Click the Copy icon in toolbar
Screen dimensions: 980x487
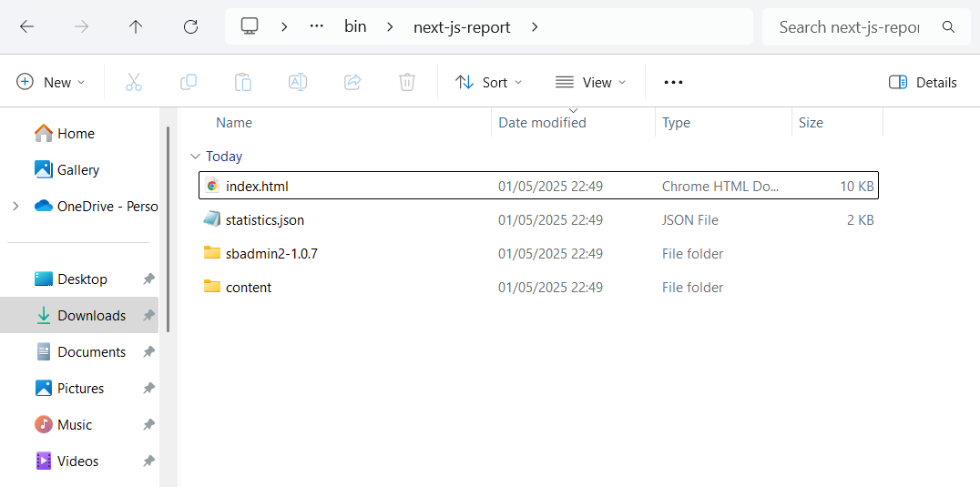tap(189, 82)
